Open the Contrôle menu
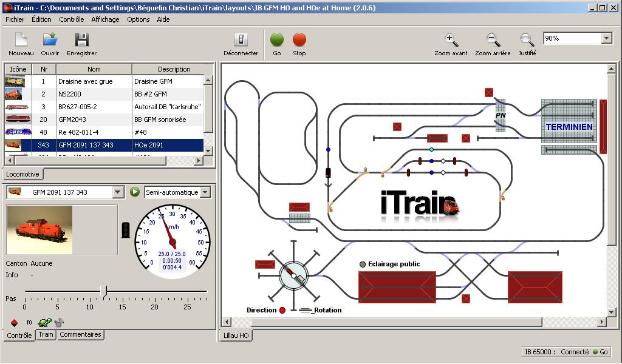 point(72,19)
